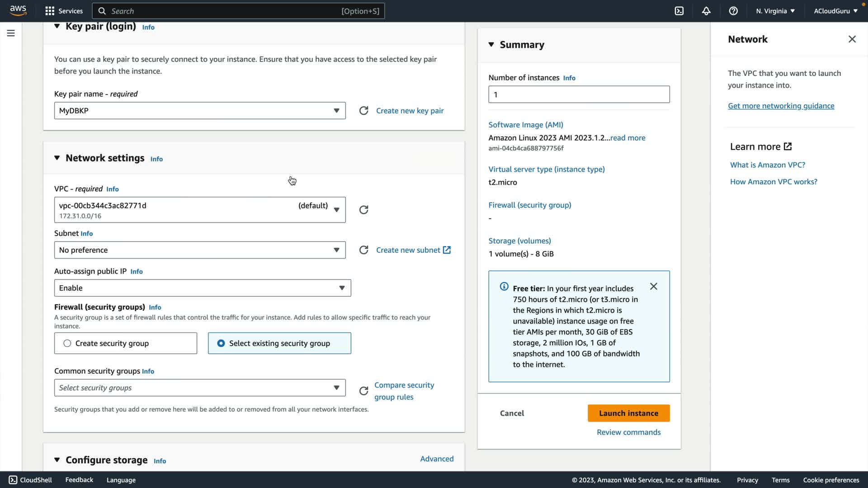This screenshot has height=488, width=868.
Task: Open the N. Virginia region menu
Action: pyautogui.click(x=775, y=11)
